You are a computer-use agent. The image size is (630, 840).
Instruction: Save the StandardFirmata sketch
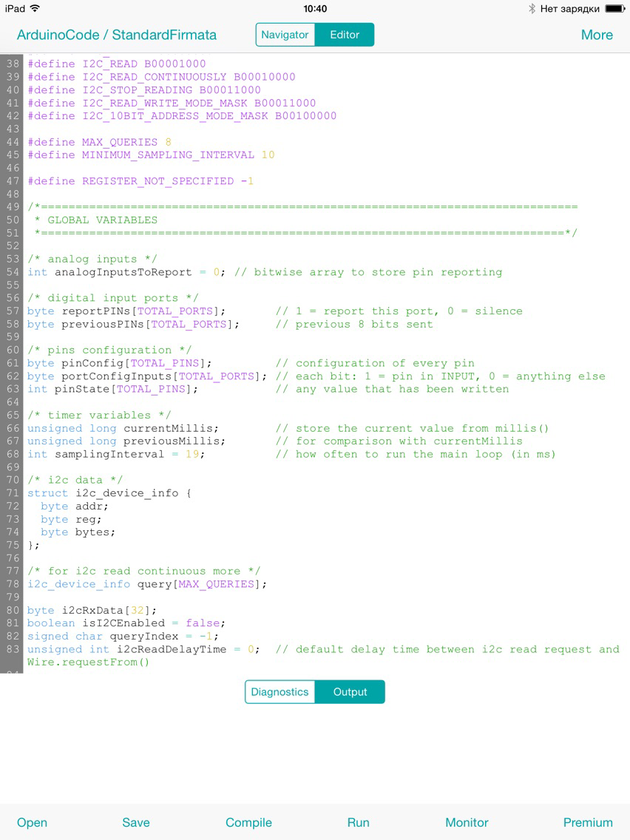(x=136, y=822)
